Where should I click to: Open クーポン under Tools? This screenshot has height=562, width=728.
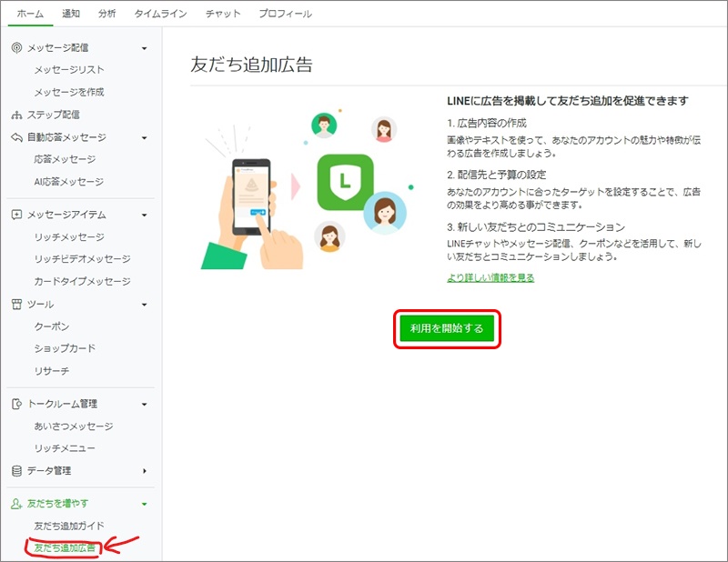pyautogui.click(x=52, y=326)
